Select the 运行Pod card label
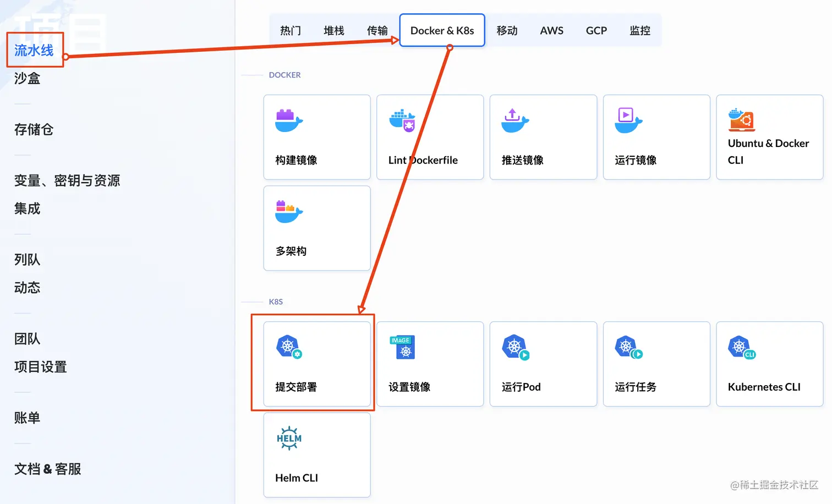This screenshot has height=504, width=832. pos(522,387)
